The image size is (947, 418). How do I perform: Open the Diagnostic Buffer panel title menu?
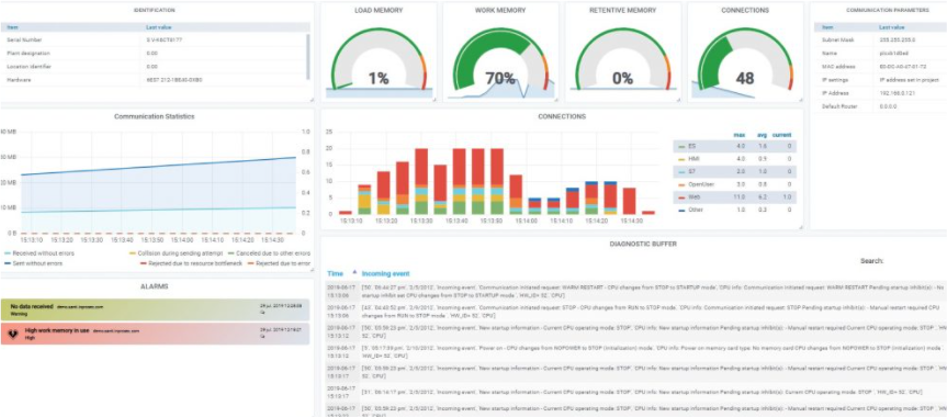click(636, 243)
